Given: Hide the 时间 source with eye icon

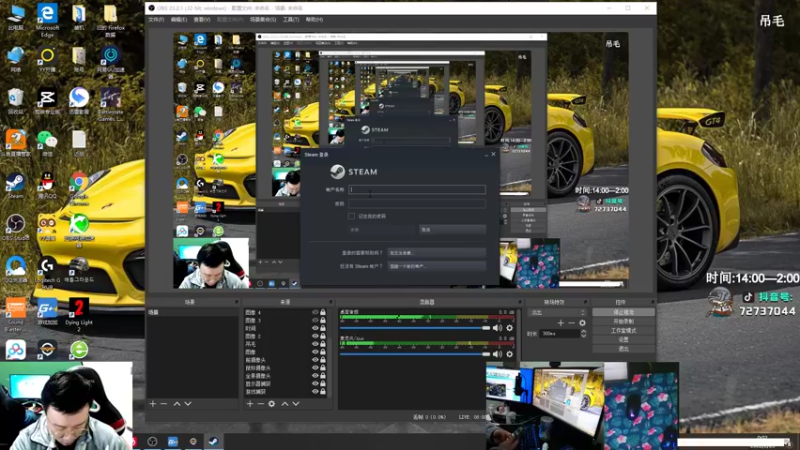Looking at the screenshot, I should pyautogui.click(x=315, y=328).
